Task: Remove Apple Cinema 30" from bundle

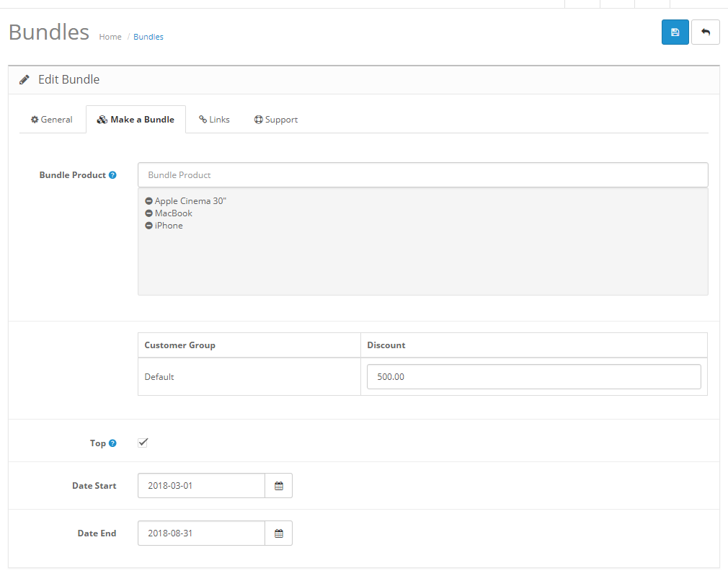Action: [x=148, y=201]
